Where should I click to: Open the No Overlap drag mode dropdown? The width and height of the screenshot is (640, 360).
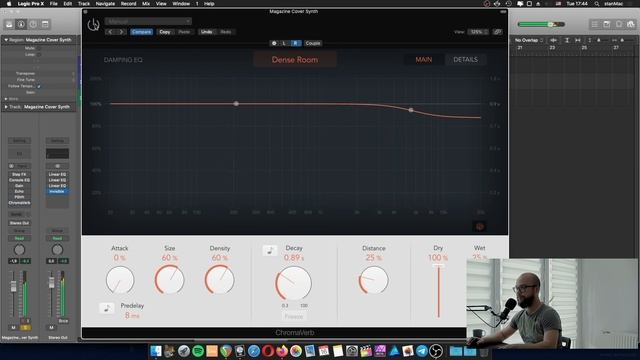pyautogui.click(x=529, y=40)
